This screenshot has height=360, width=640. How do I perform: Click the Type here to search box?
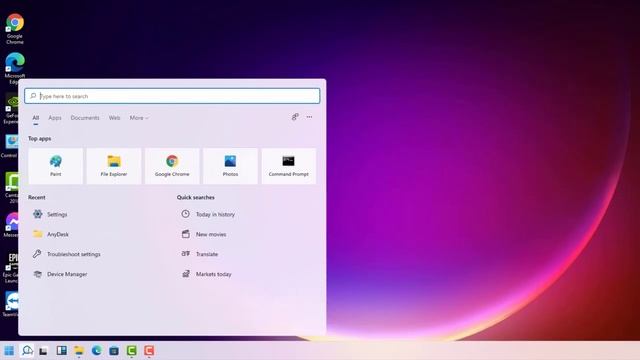click(172, 96)
